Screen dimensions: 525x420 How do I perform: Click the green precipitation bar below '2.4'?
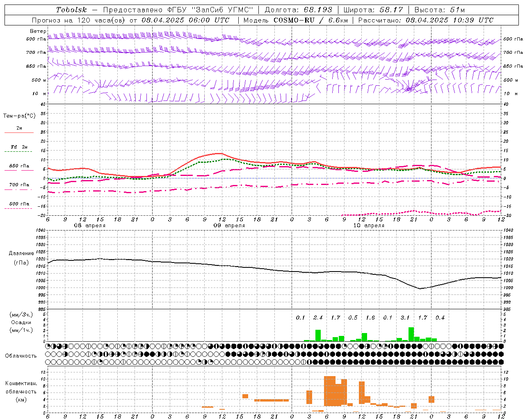[x=318, y=336]
